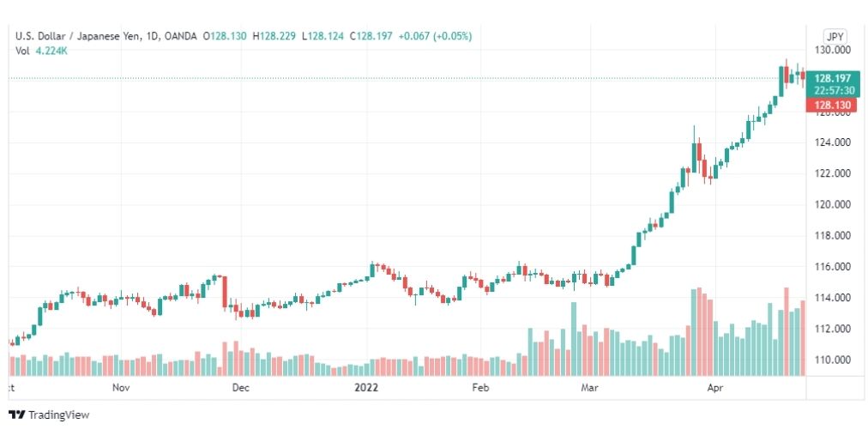Image resolution: width=868 pixels, height=430 pixels.
Task: Click the Nov label on time axis
Action: point(121,387)
